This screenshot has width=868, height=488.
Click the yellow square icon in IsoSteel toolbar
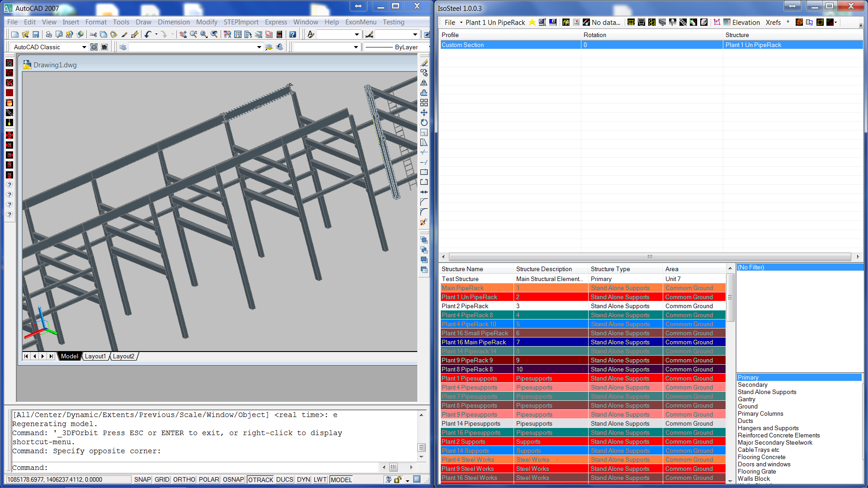click(x=820, y=22)
